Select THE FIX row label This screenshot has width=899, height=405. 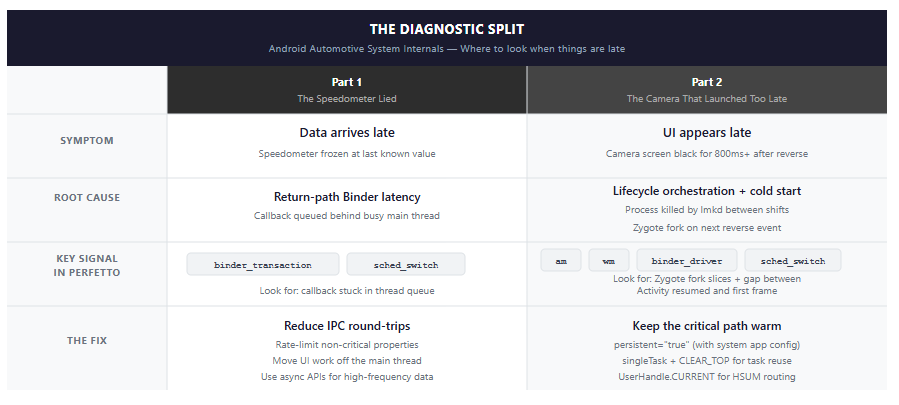pyautogui.click(x=87, y=340)
